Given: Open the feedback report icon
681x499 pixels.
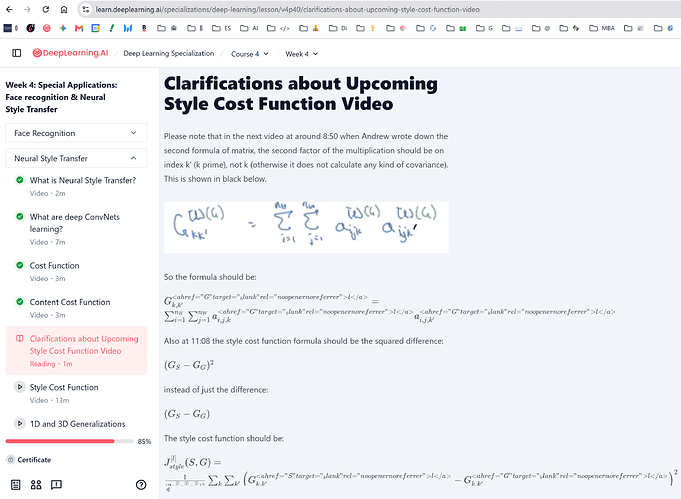Looking at the screenshot, I should 56,485.
